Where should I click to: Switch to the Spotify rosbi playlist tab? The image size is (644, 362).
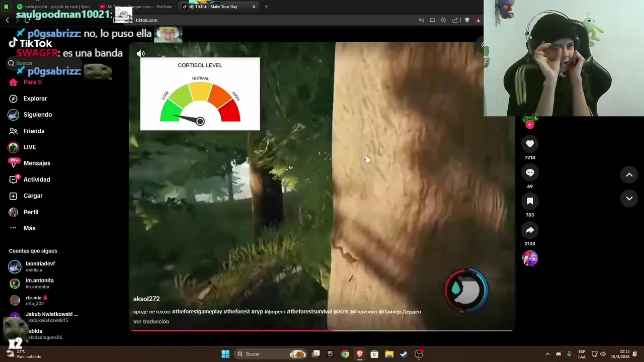[x=53, y=7]
